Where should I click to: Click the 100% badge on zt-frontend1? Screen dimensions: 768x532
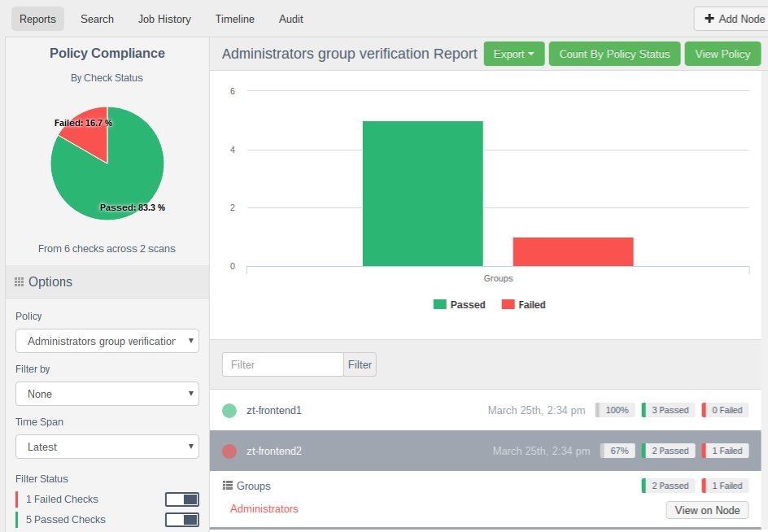pyautogui.click(x=616, y=410)
